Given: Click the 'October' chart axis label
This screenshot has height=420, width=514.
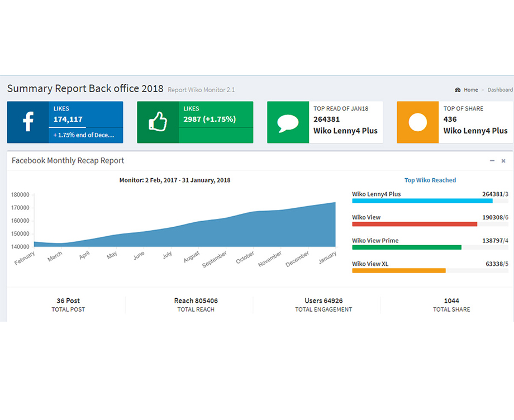Looking at the screenshot, I should [x=245, y=257].
